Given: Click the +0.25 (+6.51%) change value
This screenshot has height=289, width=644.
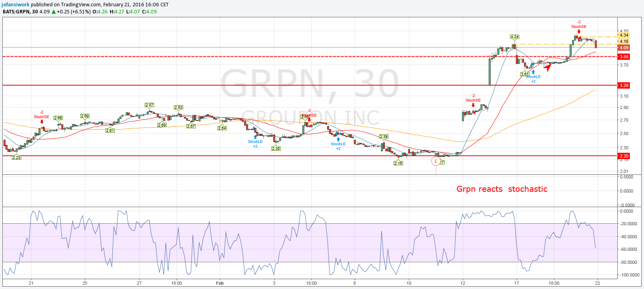Looking at the screenshot, I should click(74, 12).
